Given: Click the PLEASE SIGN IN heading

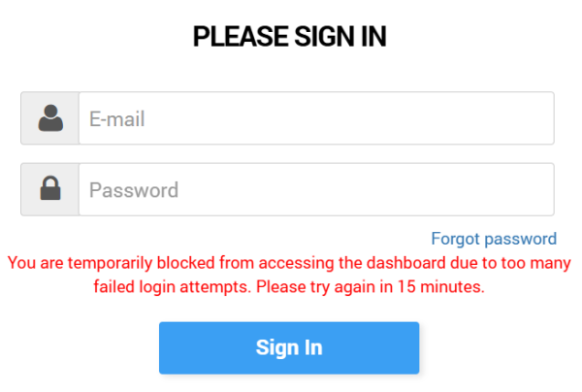Looking at the screenshot, I should pos(290,37).
